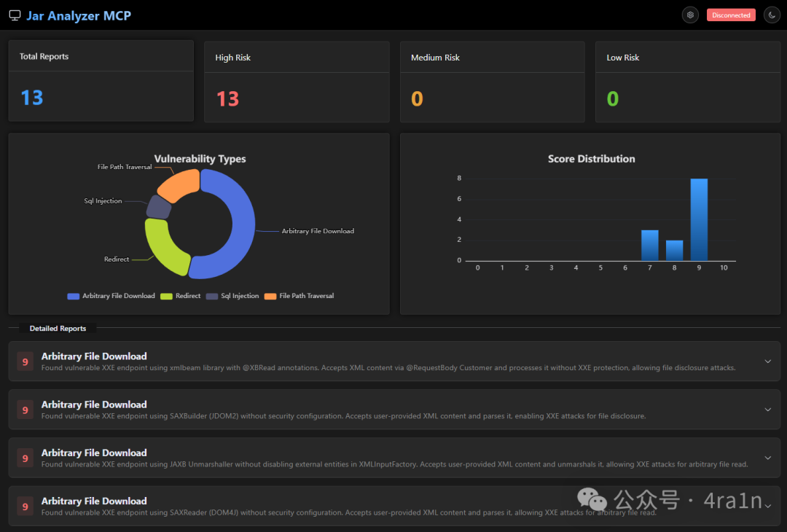This screenshot has width=787, height=532.
Task: Click the score 7 bar in Score Distribution
Action: 649,245
